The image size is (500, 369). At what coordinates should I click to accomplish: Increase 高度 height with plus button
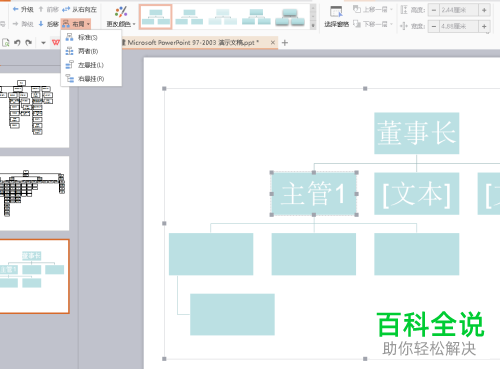[484, 10]
